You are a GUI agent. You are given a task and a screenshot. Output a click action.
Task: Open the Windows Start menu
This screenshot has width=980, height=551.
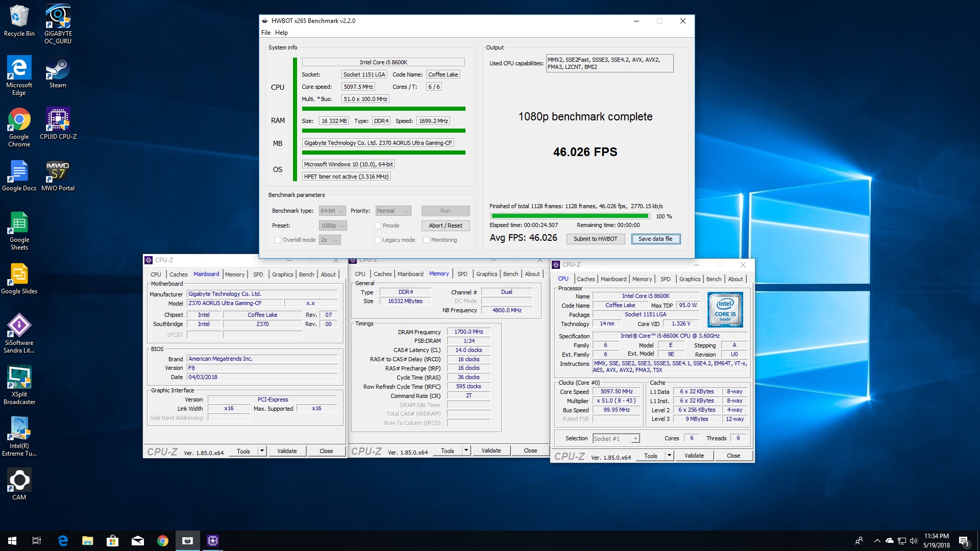click(x=12, y=541)
